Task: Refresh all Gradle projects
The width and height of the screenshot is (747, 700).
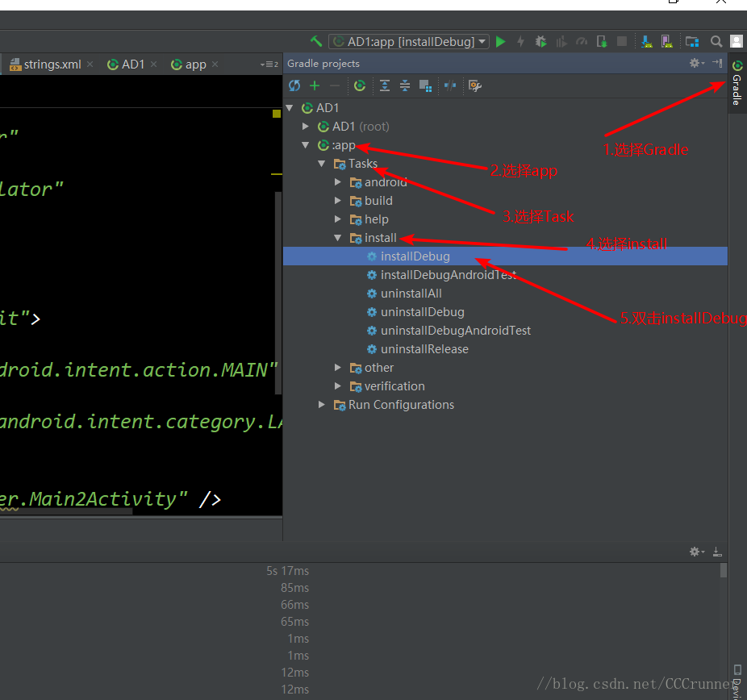Action: [294, 85]
